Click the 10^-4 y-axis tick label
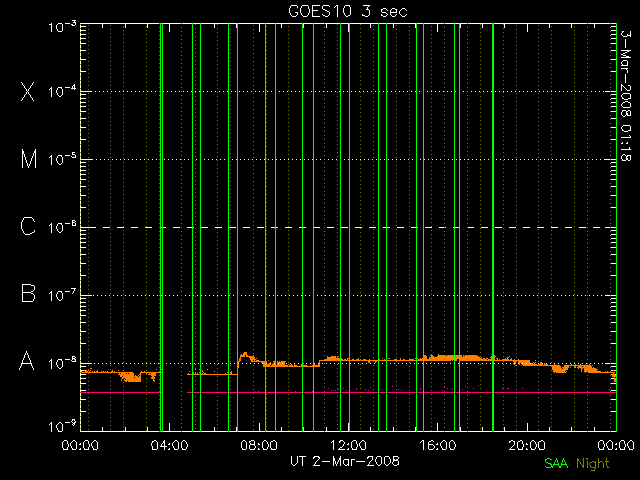 62,91
